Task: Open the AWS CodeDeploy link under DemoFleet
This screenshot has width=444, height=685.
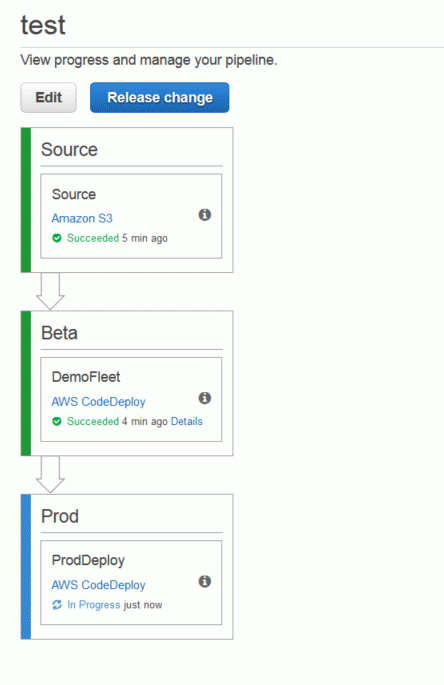Action: click(98, 401)
